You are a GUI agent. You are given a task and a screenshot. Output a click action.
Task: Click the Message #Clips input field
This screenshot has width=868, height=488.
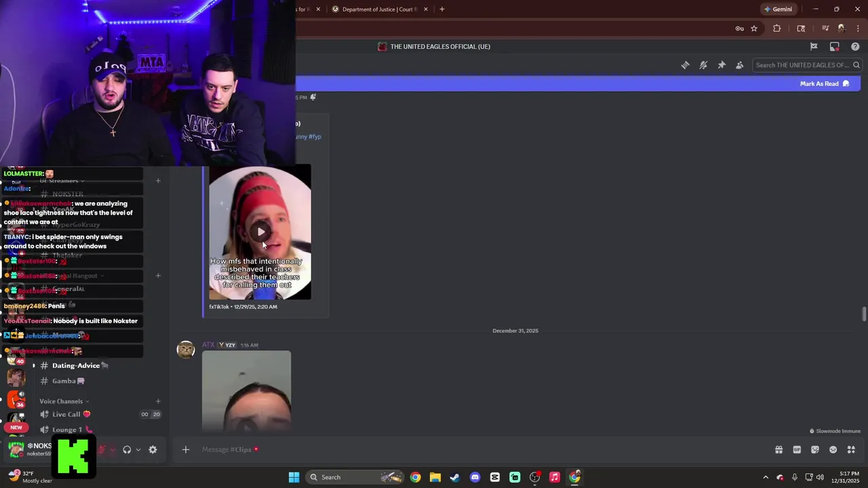pos(481,449)
